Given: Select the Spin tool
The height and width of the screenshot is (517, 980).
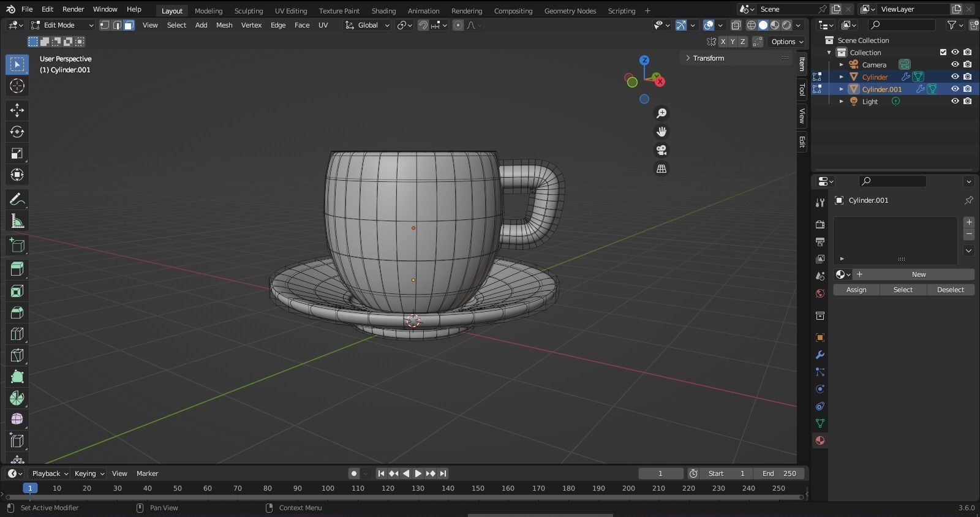Looking at the screenshot, I should click(17, 398).
